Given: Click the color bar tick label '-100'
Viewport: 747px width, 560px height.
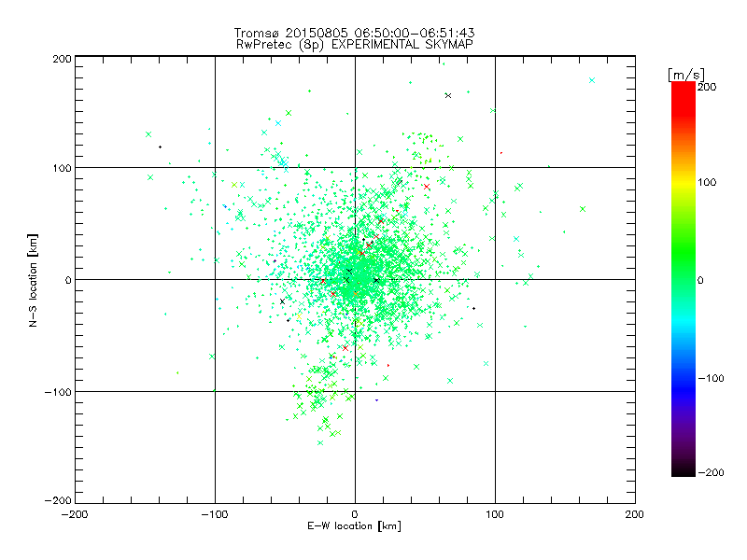Looking at the screenshot, I should click(x=711, y=378).
